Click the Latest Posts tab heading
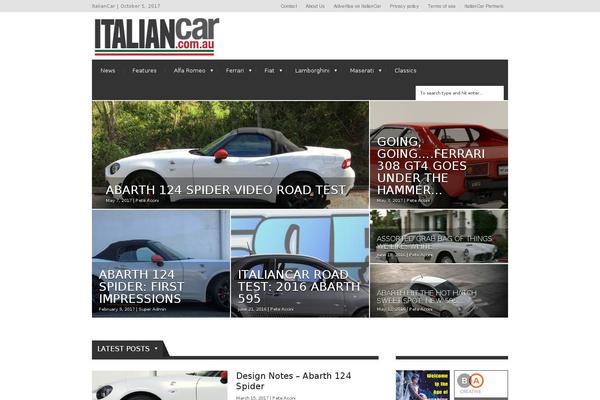 coord(123,349)
